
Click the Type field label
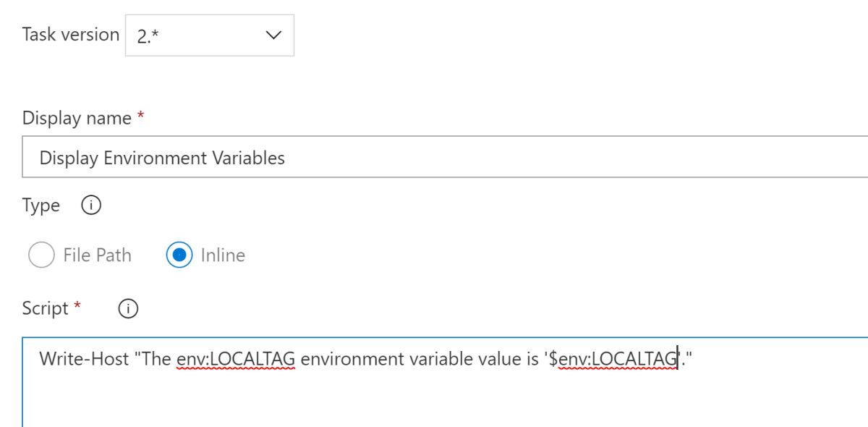pyautogui.click(x=41, y=206)
